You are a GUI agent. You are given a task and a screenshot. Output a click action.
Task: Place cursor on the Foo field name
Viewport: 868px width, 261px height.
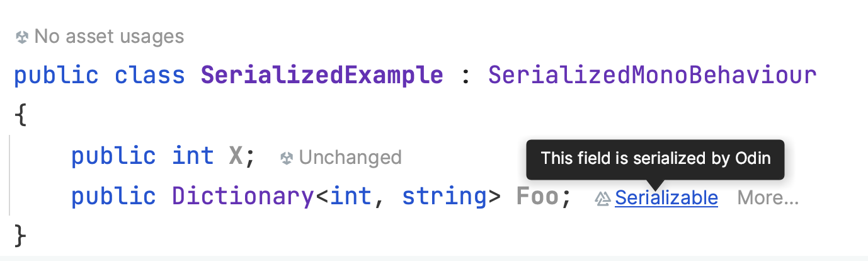tap(537, 197)
